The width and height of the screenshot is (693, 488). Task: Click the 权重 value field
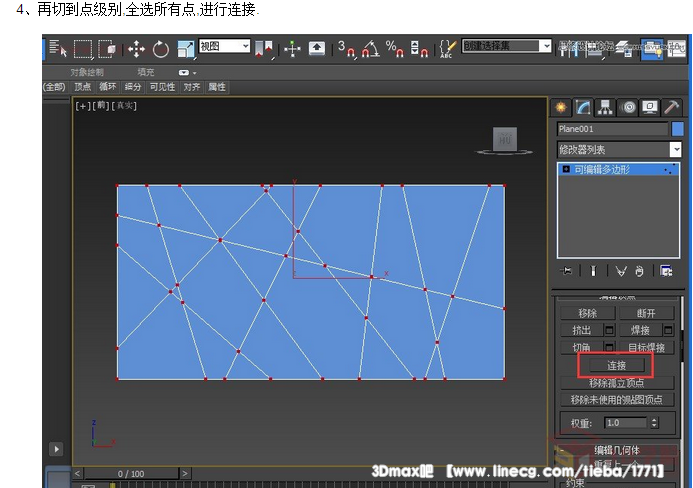(x=626, y=423)
